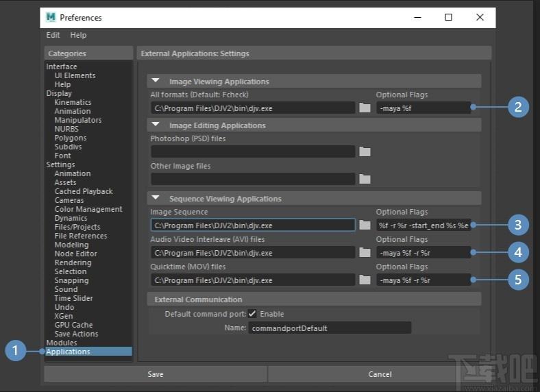Select the Sound category
Viewport: 540px width, 392px height.
click(x=66, y=289)
